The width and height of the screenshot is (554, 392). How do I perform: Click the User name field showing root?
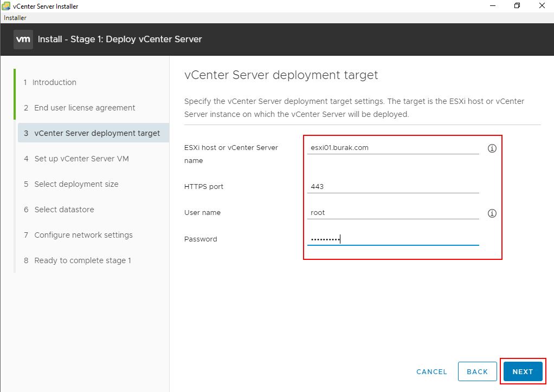coord(393,212)
